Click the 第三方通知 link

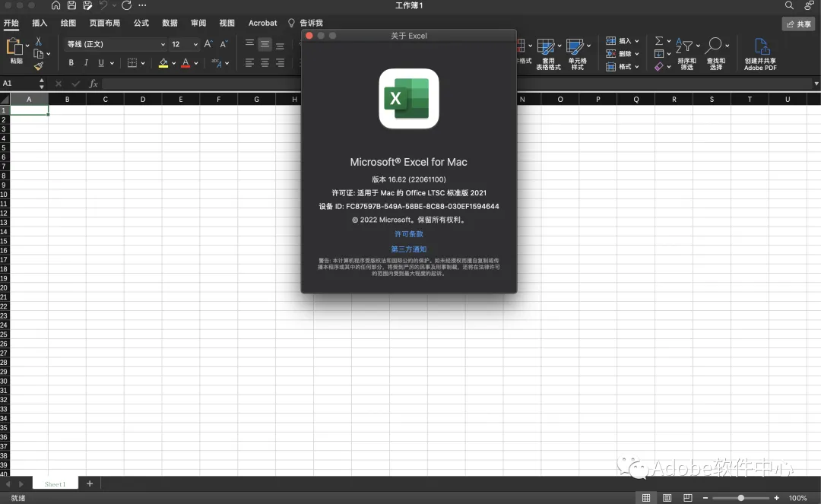click(409, 249)
